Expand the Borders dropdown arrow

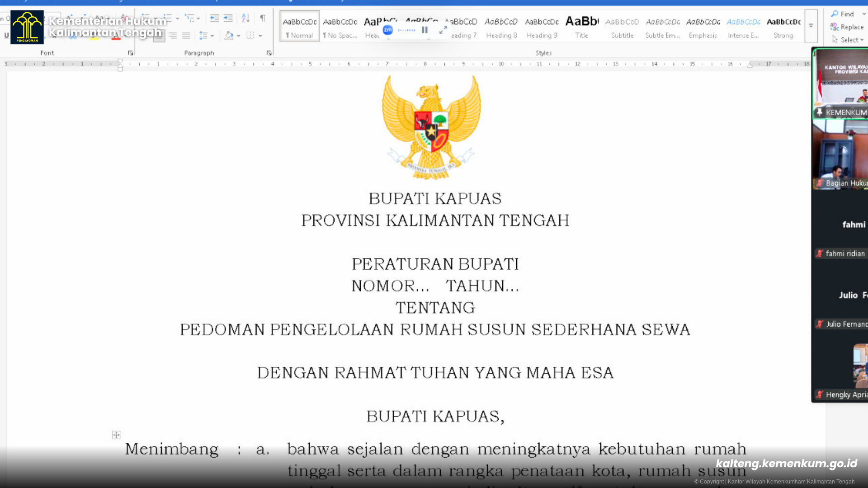point(260,36)
